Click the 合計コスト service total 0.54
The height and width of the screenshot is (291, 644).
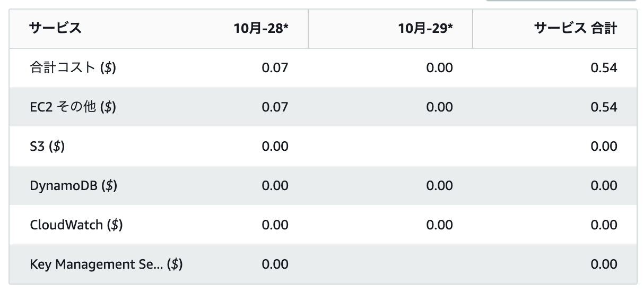(x=604, y=68)
